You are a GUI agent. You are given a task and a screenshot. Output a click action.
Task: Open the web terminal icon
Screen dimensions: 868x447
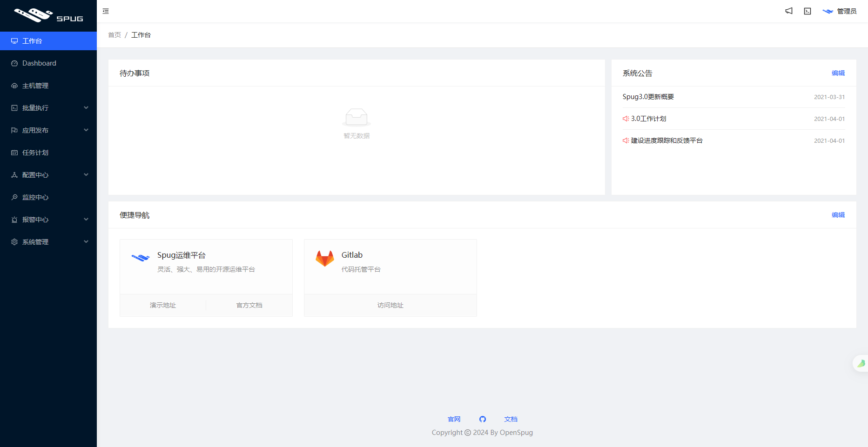tap(807, 11)
